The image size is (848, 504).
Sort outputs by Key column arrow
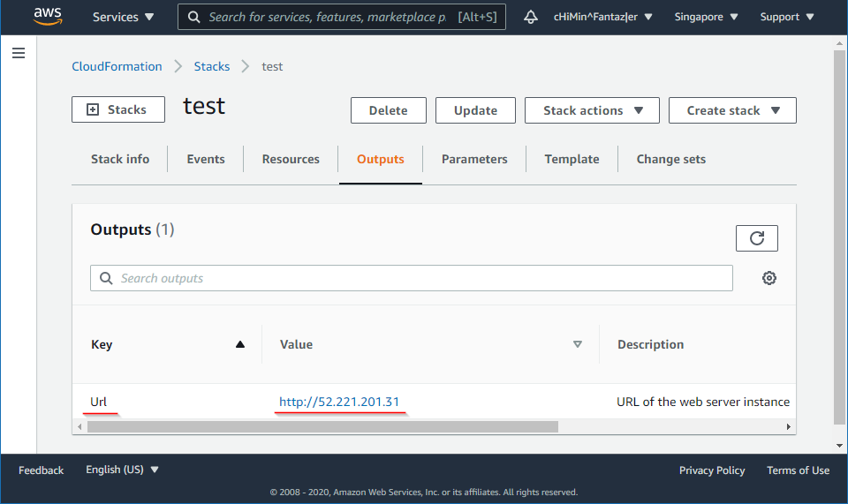[240, 344]
